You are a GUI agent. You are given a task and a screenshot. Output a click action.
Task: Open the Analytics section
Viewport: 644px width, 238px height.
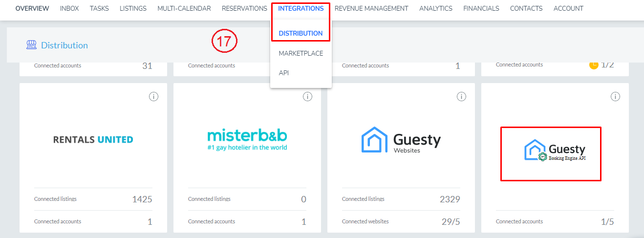tap(436, 8)
